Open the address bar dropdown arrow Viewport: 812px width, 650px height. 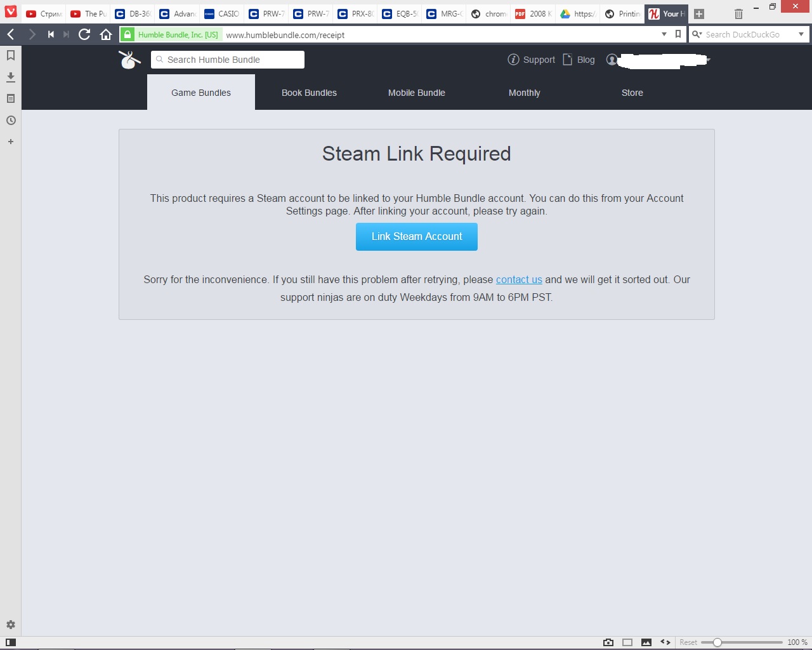click(x=664, y=34)
